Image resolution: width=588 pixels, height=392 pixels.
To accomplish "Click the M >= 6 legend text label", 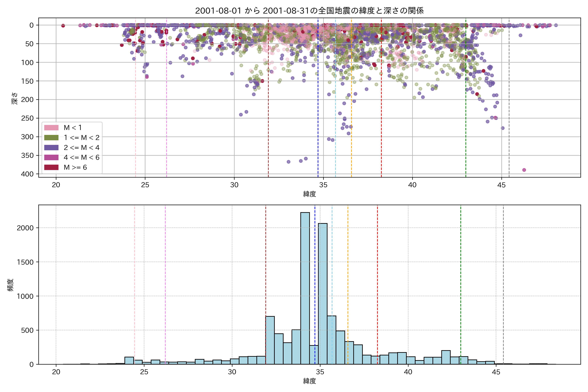I will (75, 168).
